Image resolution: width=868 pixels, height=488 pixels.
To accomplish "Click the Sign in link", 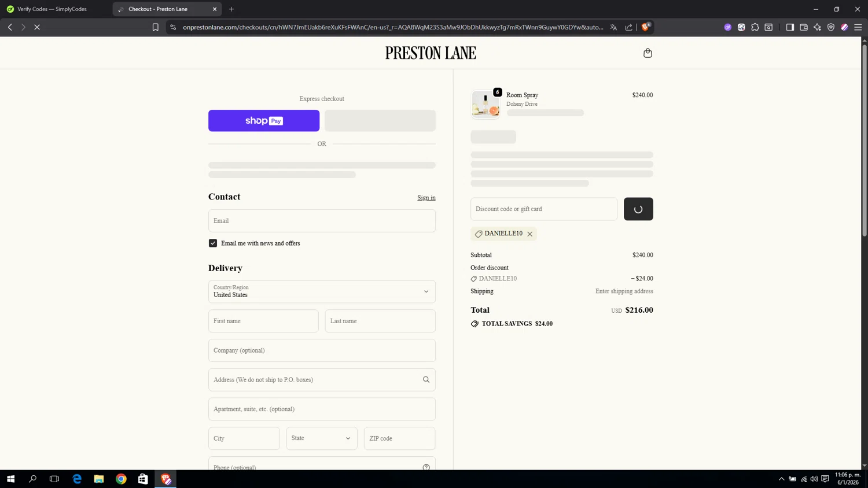I will [426, 198].
